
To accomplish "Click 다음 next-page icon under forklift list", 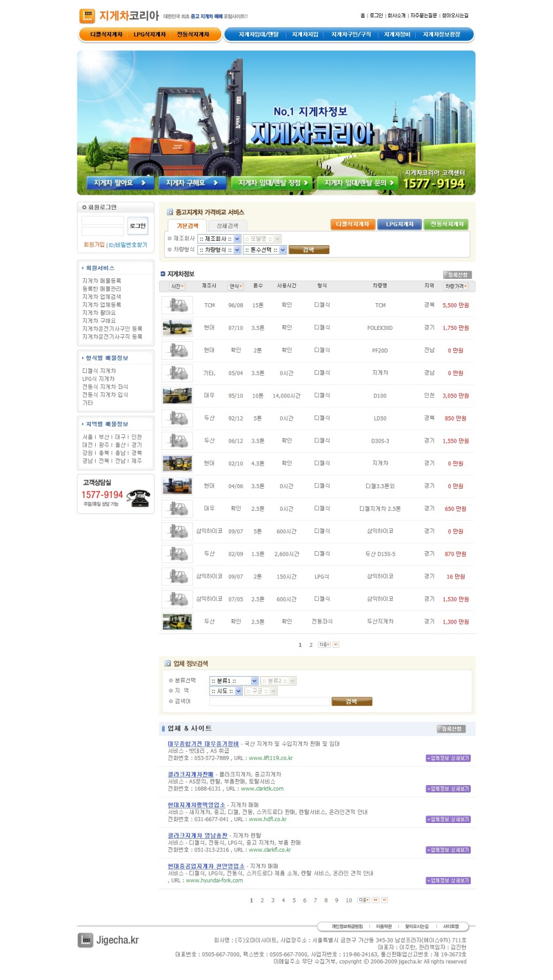I will click(324, 645).
